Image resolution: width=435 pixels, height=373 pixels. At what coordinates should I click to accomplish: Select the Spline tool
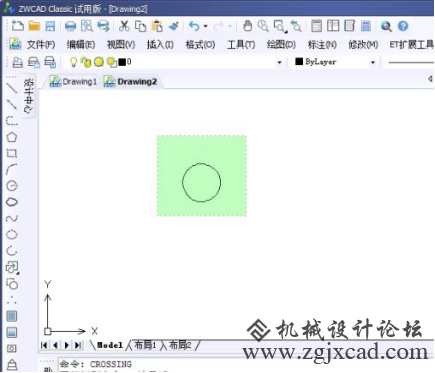(x=12, y=218)
